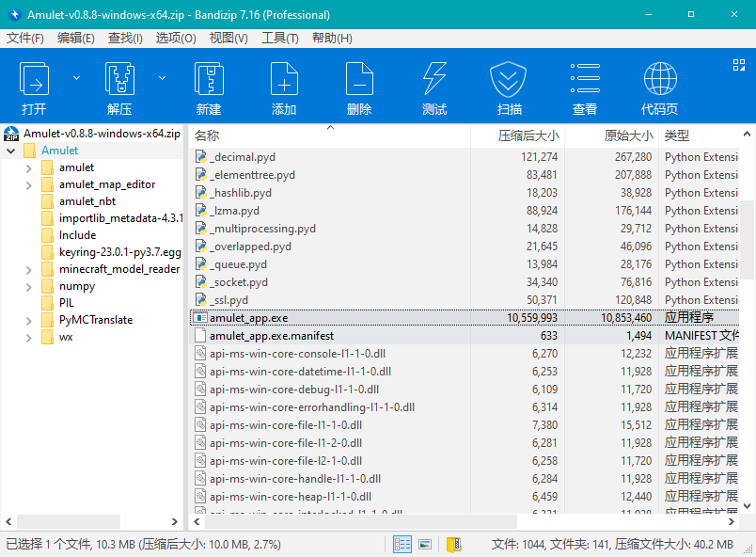The width and height of the screenshot is (756, 557).
Task: Click the Open (打开) archive toolbar icon
Action: pyautogui.click(x=35, y=87)
